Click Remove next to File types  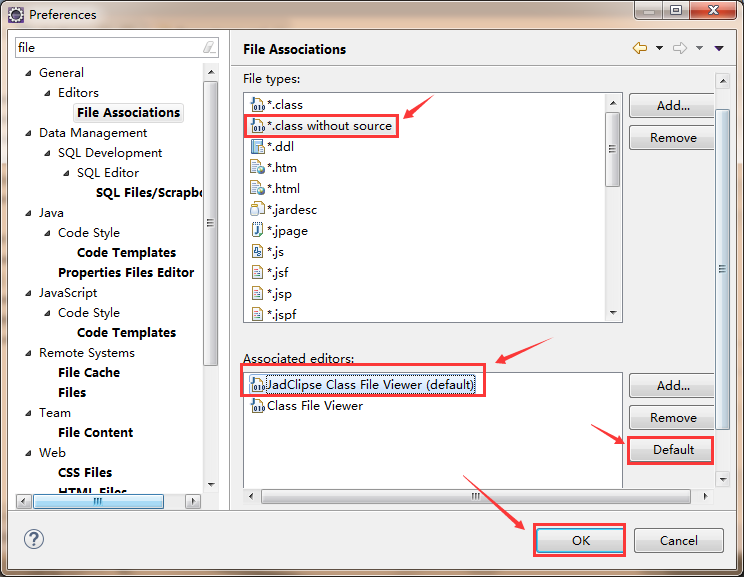click(x=672, y=138)
